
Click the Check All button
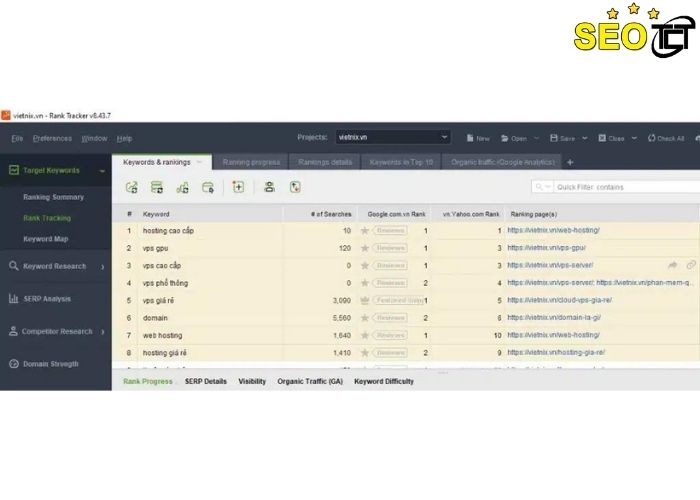pyautogui.click(x=666, y=138)
